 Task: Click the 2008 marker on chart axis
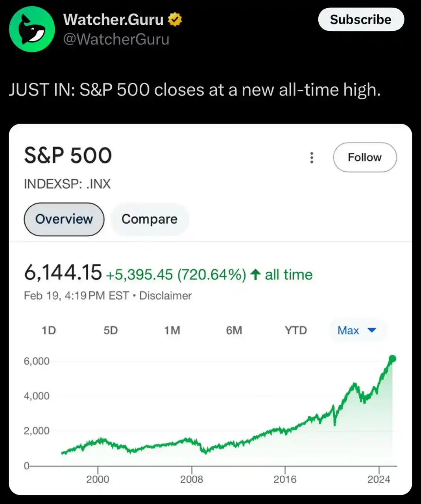tap(192, 479)
